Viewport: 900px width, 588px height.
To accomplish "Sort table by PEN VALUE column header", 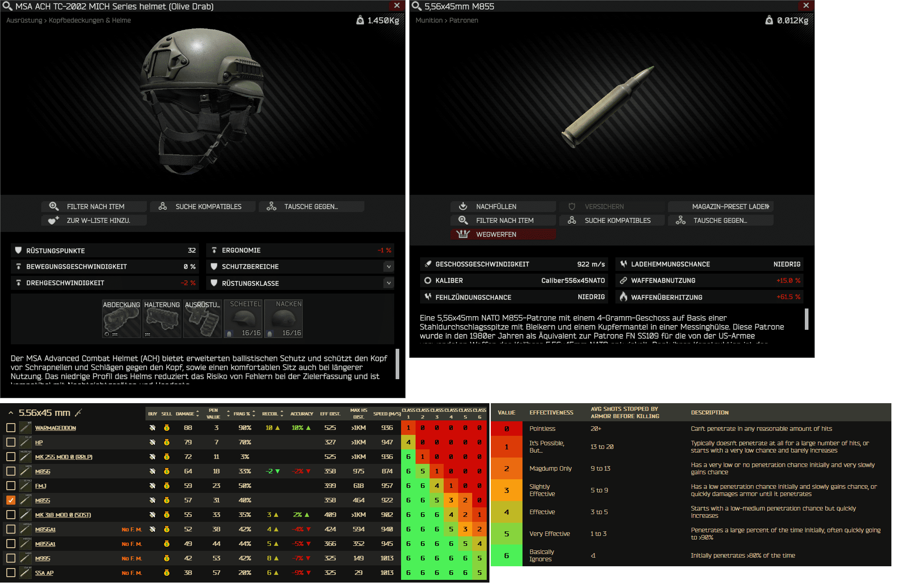I will [213, 413].
